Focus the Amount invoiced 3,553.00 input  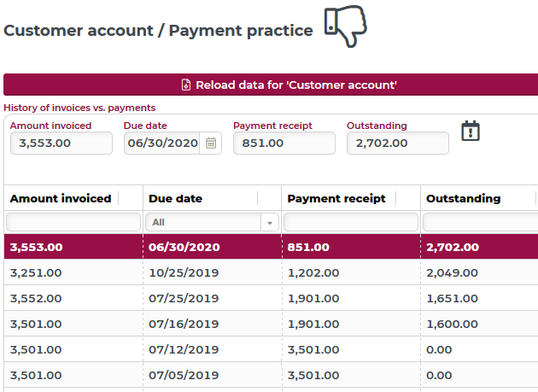point(61,143)
